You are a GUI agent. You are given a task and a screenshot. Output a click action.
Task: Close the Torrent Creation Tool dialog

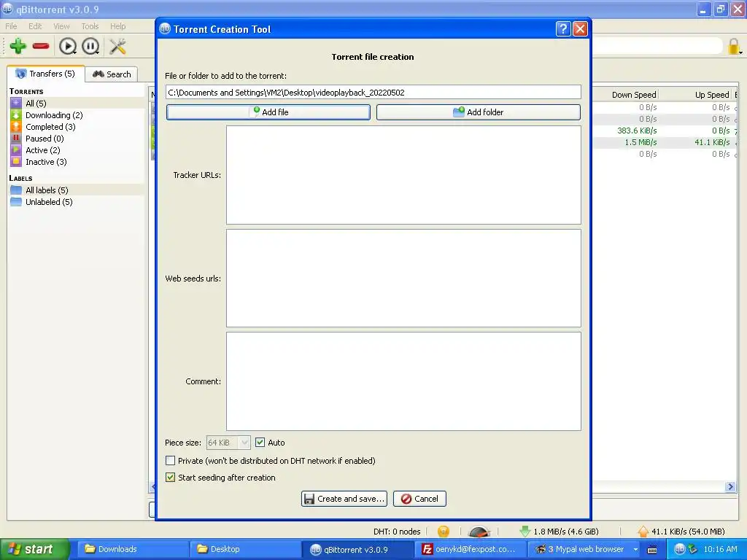(580, 29)
